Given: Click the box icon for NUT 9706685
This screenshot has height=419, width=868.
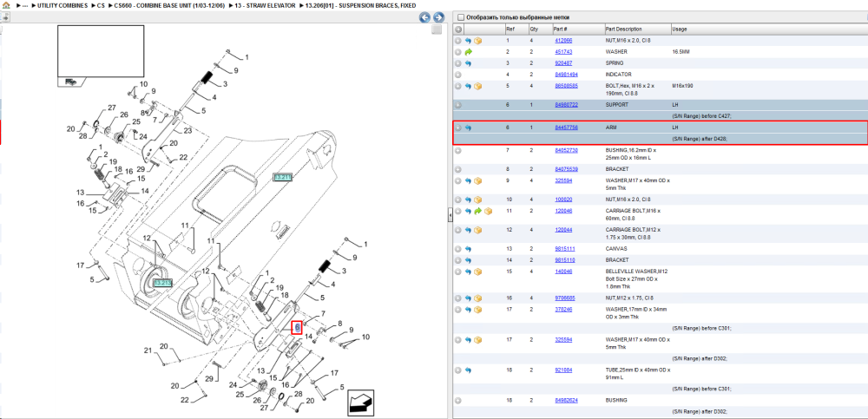Looking at the screenshot, I should pyautogui.click(x=477, y=298).
